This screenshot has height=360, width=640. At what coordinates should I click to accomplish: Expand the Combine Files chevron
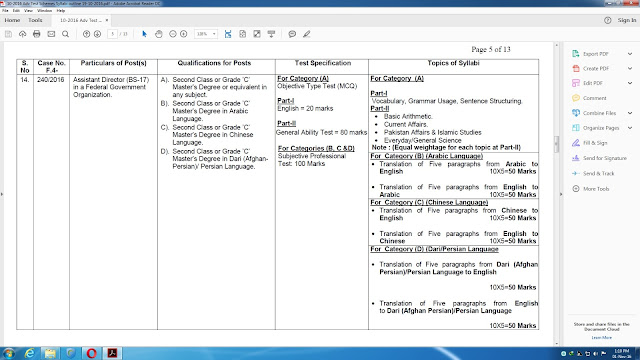pyautogui.click(x=630, y=113)
